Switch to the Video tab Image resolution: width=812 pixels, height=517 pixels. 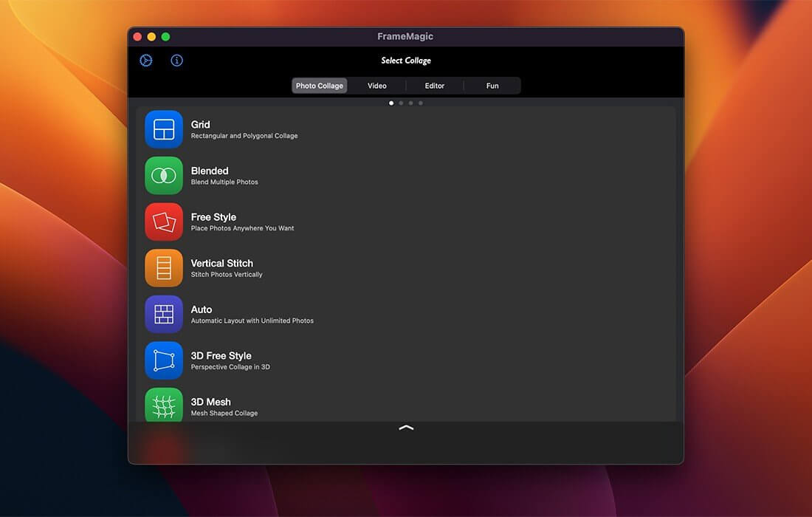[376, 85]
